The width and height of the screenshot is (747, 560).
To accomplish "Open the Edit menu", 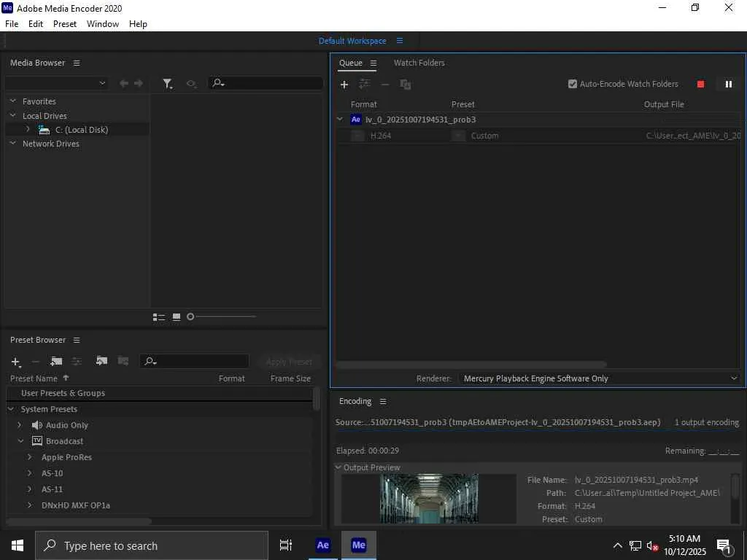I will click(x=36, y=24).
